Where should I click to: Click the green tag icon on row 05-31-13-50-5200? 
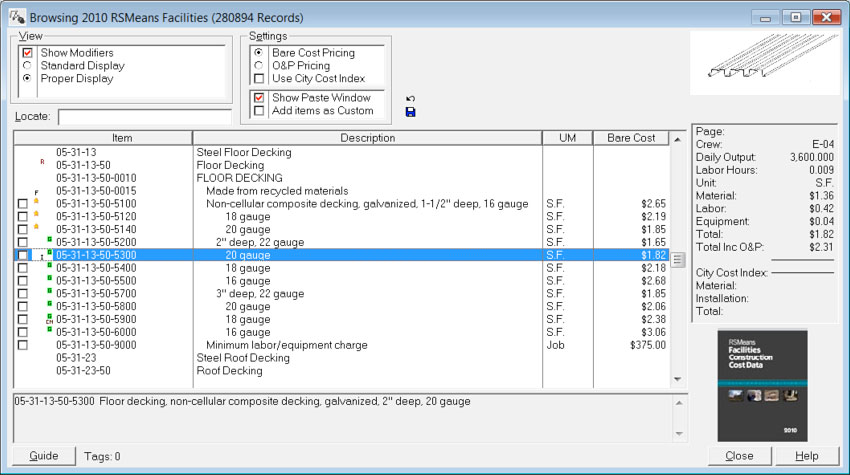[49, 239]
